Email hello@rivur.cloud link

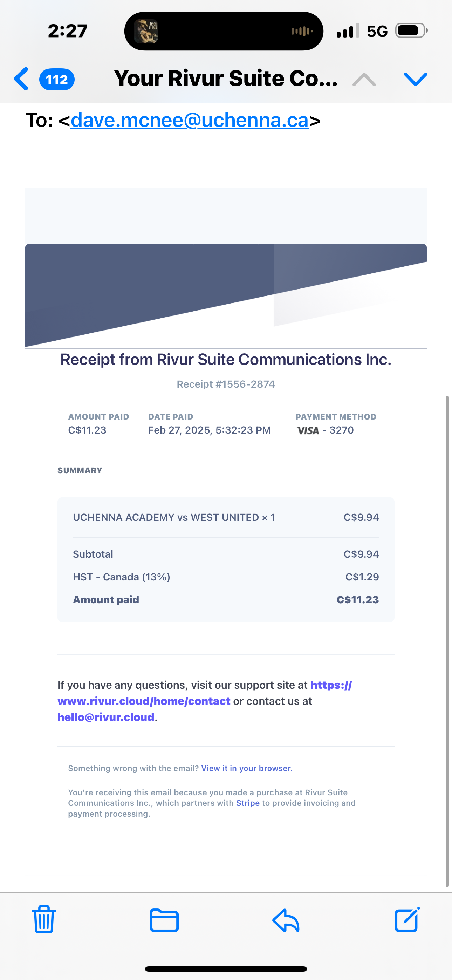(x=106, y=717)
